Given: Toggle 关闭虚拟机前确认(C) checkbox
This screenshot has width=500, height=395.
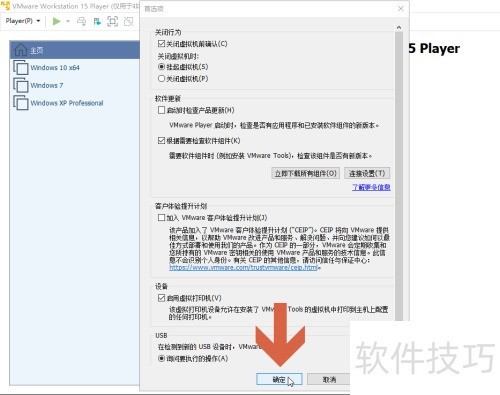Looking at the screenshot, I should pyautogui.click(x=161, y=44).
